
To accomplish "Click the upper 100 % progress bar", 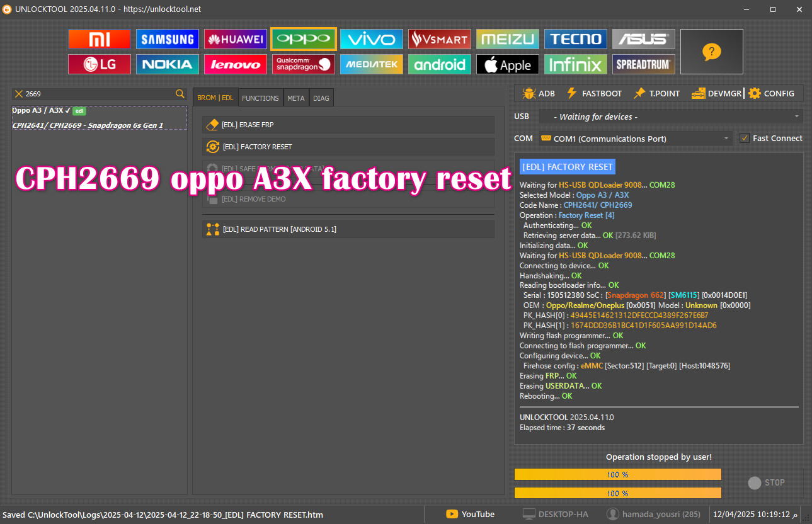I will point(617,474).
